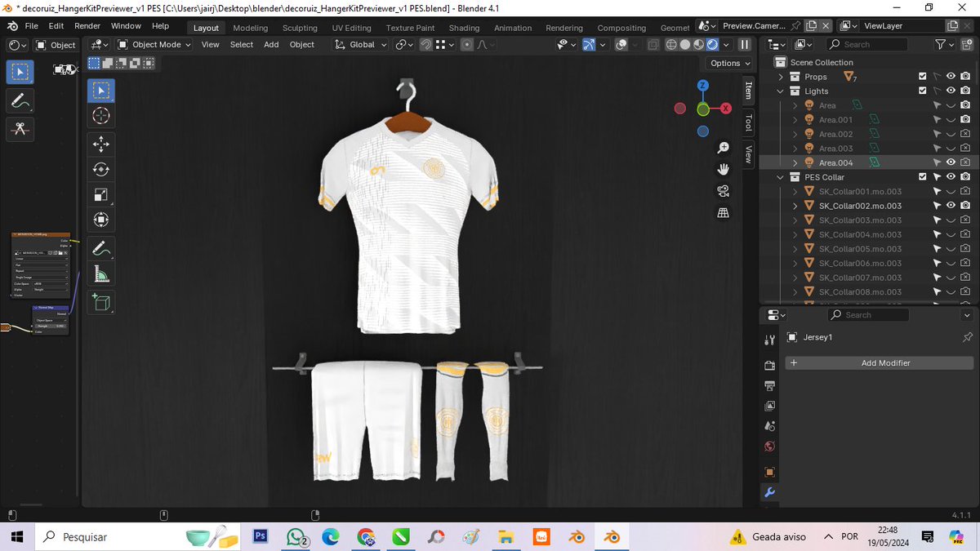Select the Select Box tool in viewport toolbar
The width and height of the screenshot is (980, 551).
click(x=101, y=91)
